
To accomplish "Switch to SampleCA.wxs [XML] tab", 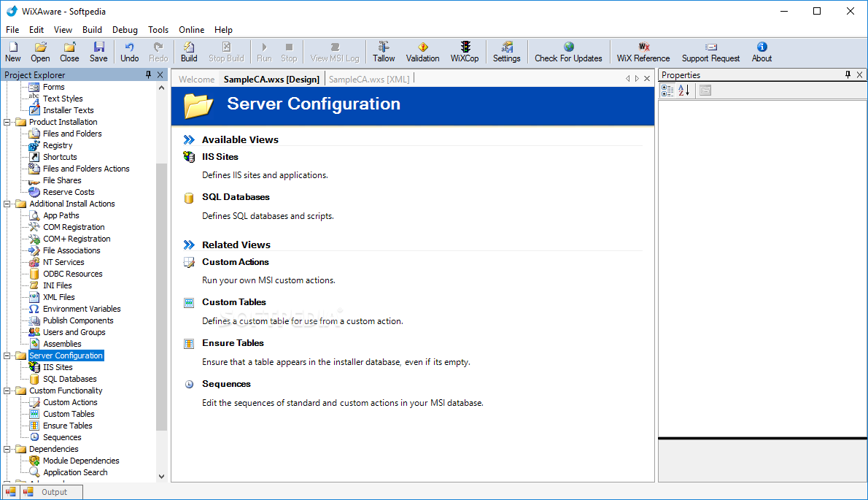I will (x=369, y=79).
